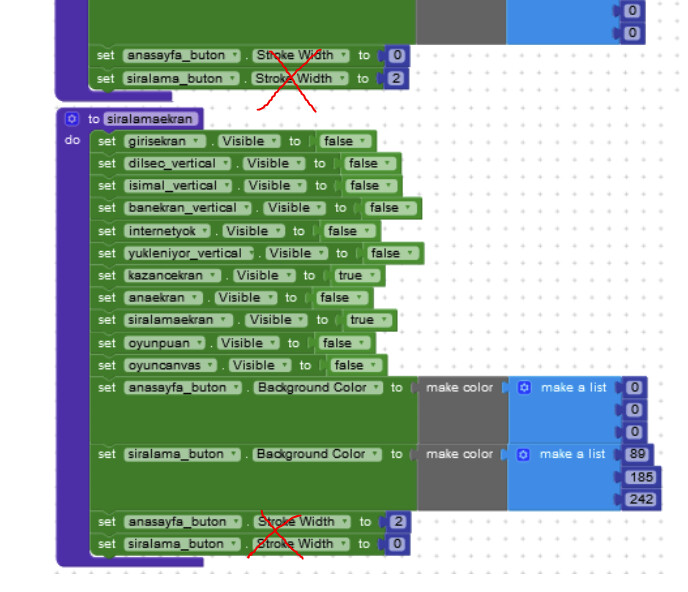
Task: Open gear icon of siralama_buton make a list
Action: point(523,454)
